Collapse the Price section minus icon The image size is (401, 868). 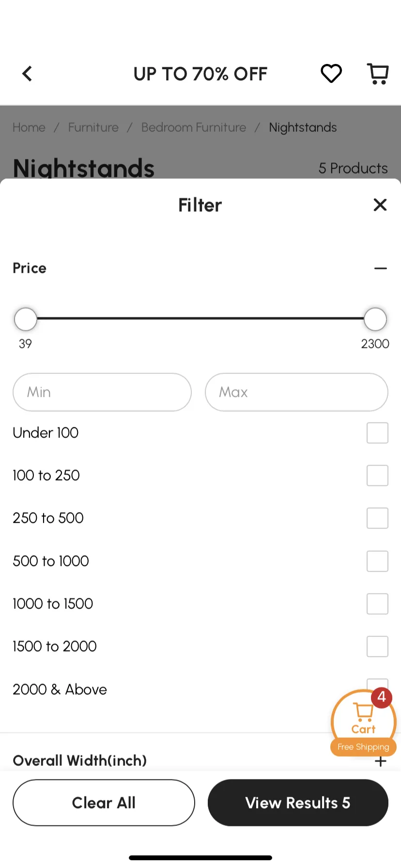pyautogui.click(x=381, y=268)
